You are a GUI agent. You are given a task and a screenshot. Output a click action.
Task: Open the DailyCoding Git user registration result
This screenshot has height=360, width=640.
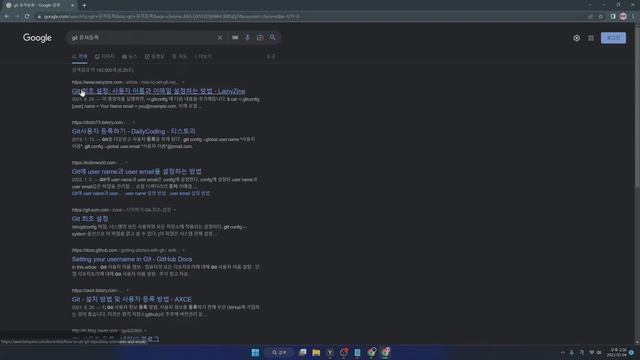coord(133,131)
